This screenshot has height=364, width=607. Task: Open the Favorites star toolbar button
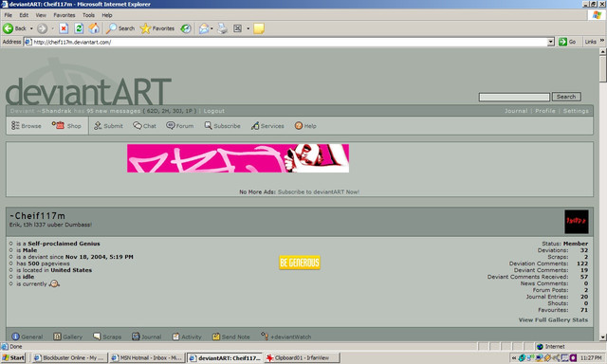click(157, 28)
